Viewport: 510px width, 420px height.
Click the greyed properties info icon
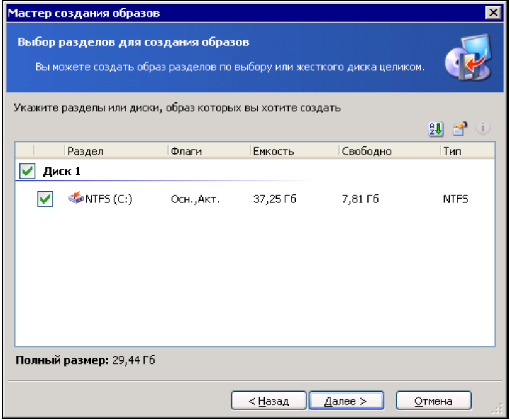pyautogui.click(x=483, y=129)
